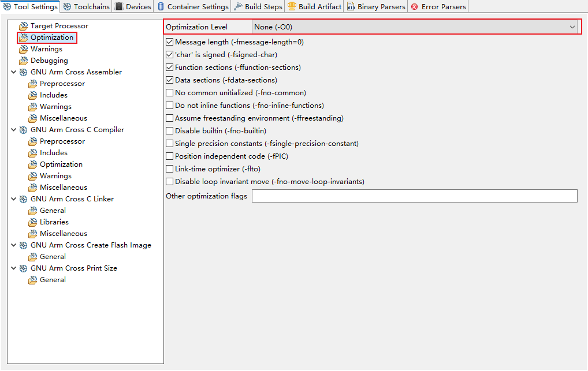
Task: Collapse GNU Arm Cross Create Flash Image node
Action: (x=13, y=245)
